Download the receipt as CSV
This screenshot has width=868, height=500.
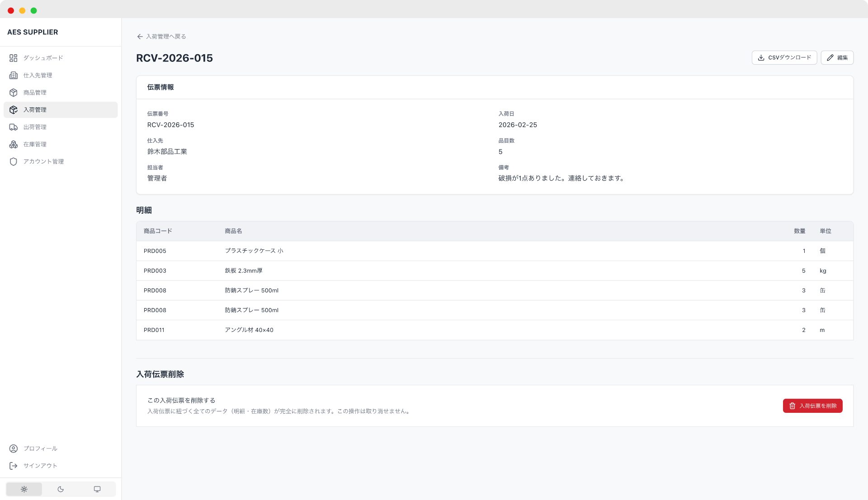coord(784,58)
